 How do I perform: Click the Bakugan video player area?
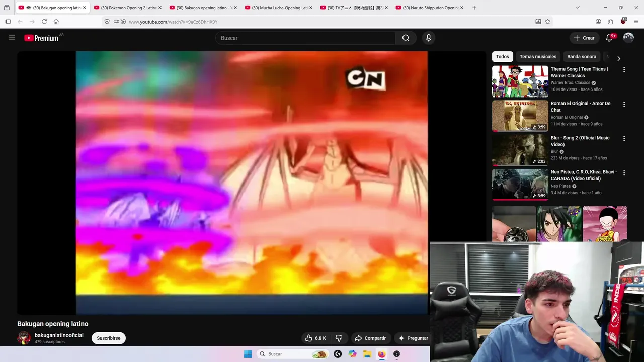coord(252,183)
